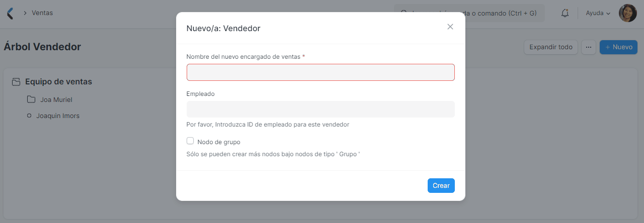Click the blue Nuevo button
The width and height of the screenshot is (644, 223).
click(618, 47)
